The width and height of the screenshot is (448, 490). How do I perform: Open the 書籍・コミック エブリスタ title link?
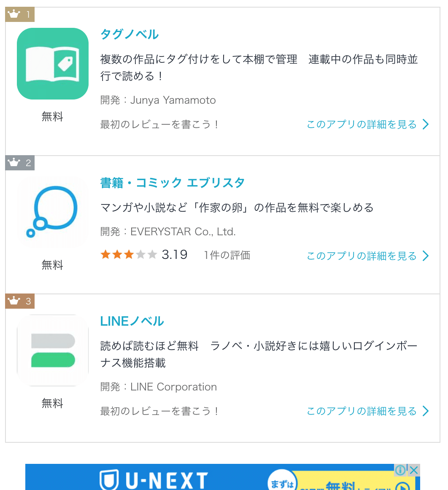pos(172,183)
